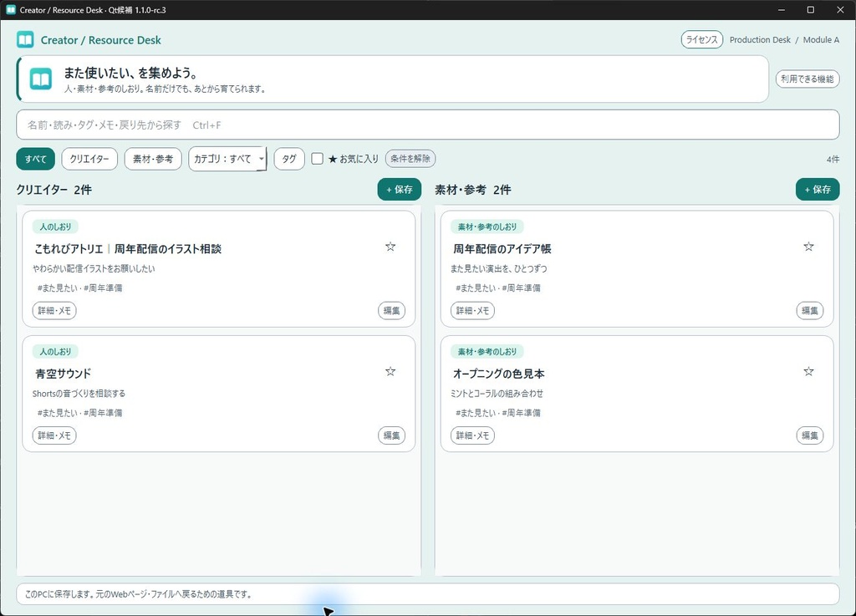Open the タグ filter selector
Image resolution: width=856 pixels, height=616 pixels.
point(288,159)
